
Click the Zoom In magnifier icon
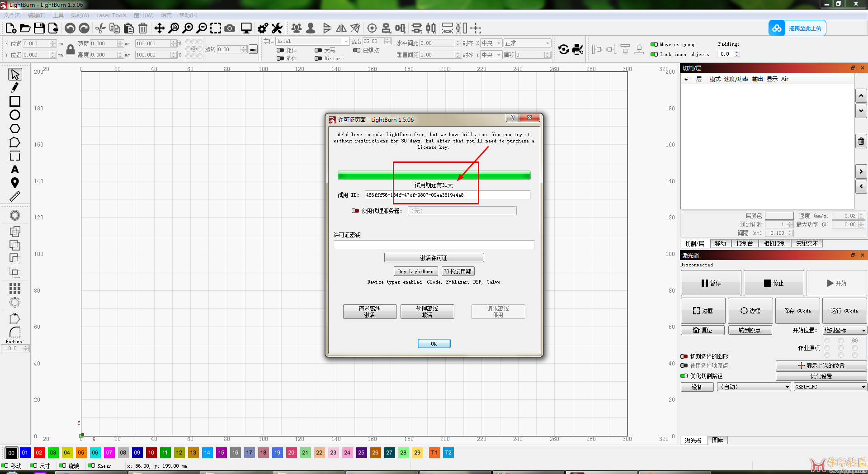[188, 28]
